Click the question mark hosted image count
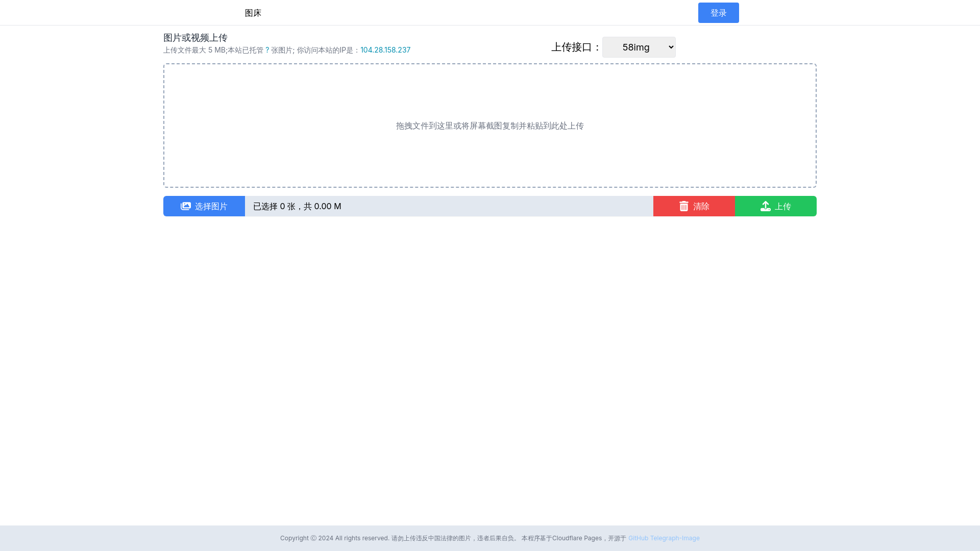The height and width of the screenshot is (551, 980). (267, 50)
